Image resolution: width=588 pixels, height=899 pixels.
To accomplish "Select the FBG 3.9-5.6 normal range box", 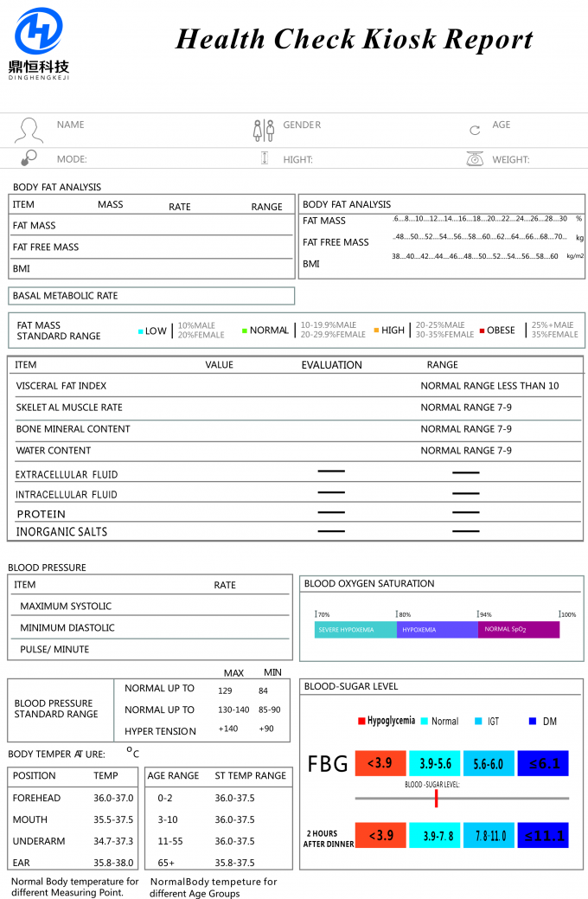I will tap(435, 763).
